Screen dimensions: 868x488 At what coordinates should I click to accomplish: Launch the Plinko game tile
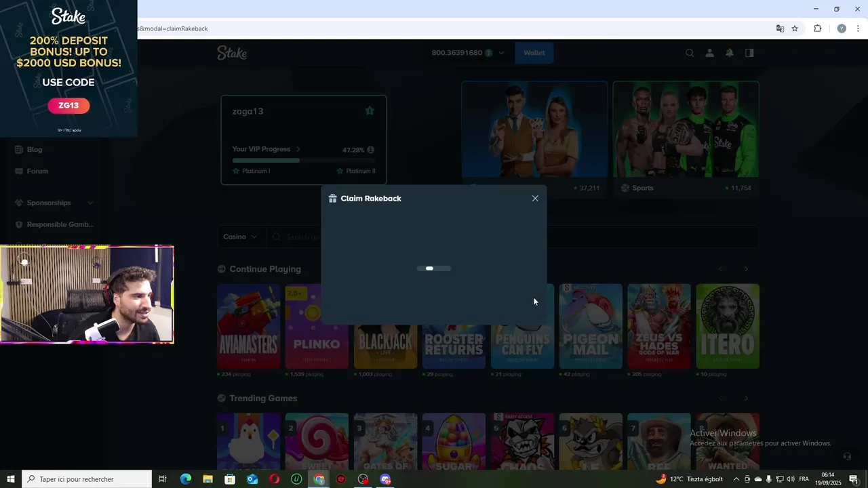[x=317, y=326]
